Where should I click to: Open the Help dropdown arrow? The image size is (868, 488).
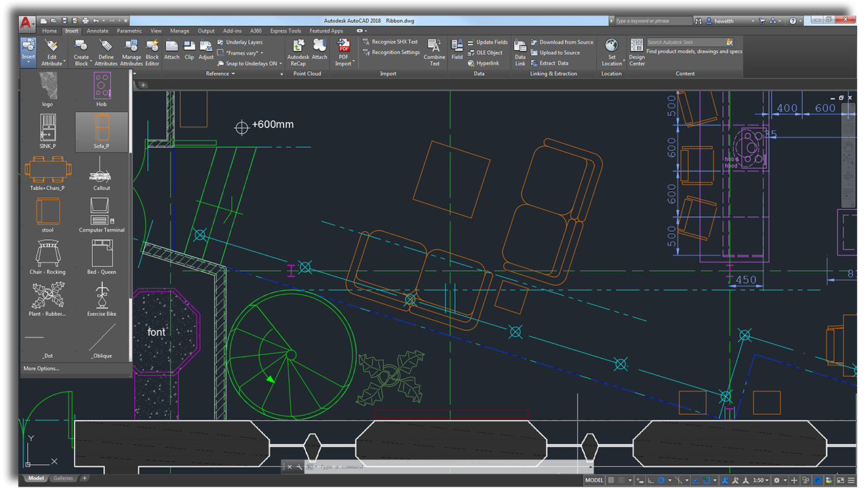click(800, 21)
